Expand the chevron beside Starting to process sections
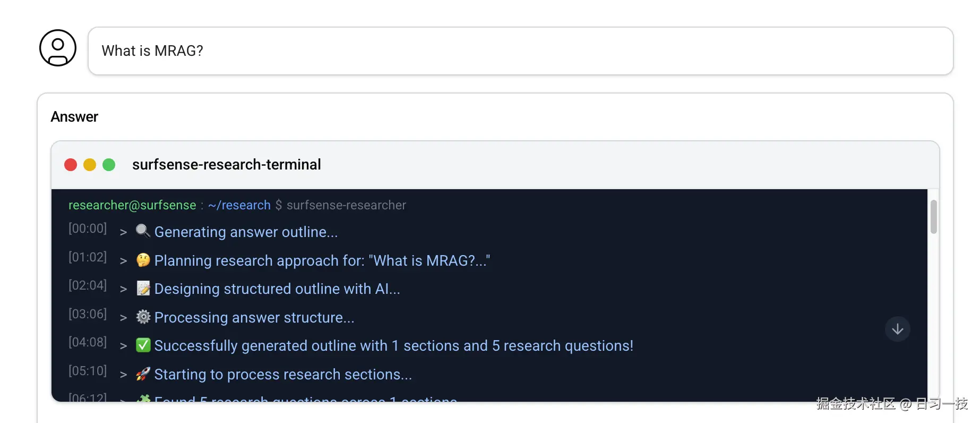The width and height of the screenshot is (980, 423). point(123,375)
